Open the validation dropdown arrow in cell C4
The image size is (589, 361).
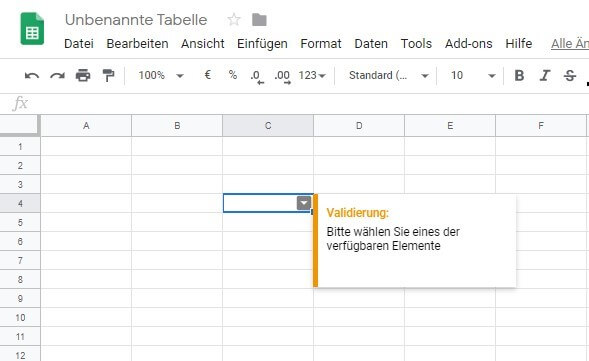tap(304, 203)
